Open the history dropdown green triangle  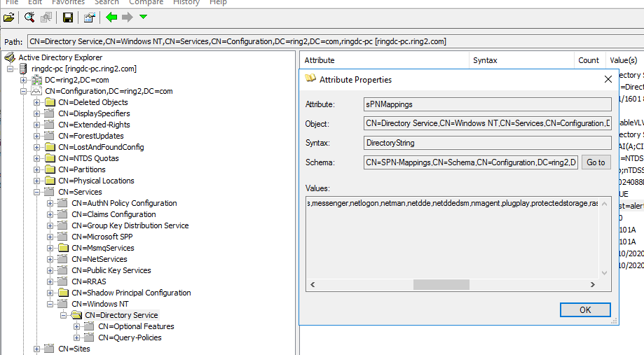[x=144, y=17]
